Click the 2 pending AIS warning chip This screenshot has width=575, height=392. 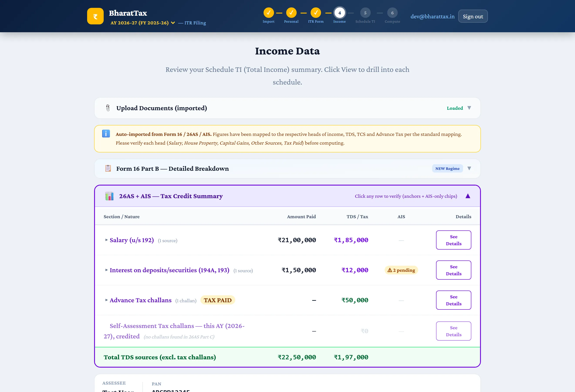point(401,270)
